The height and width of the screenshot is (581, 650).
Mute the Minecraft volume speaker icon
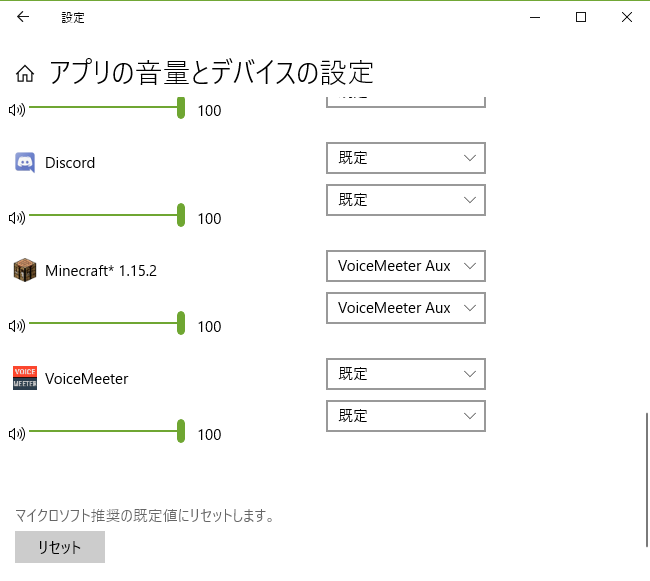[x=17, y=326]
